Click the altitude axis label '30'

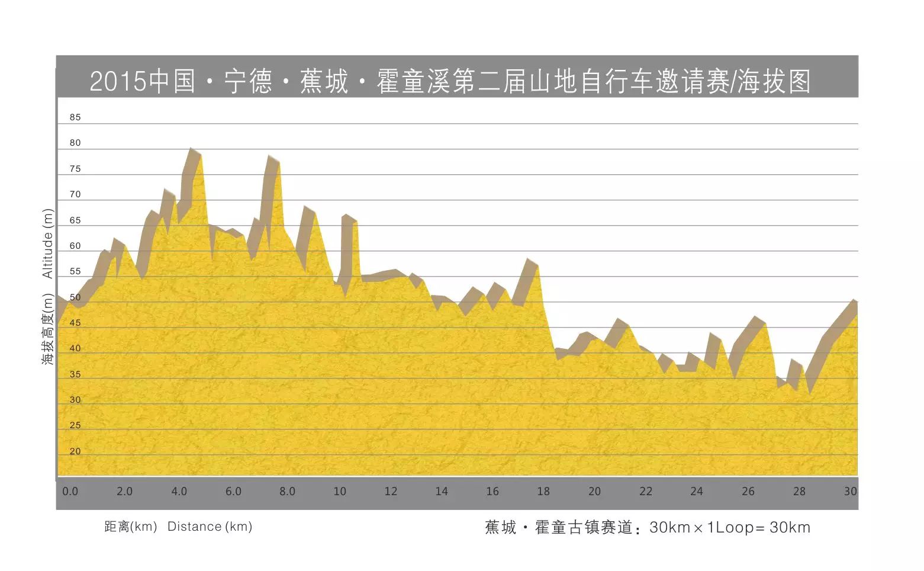point(75,400)
